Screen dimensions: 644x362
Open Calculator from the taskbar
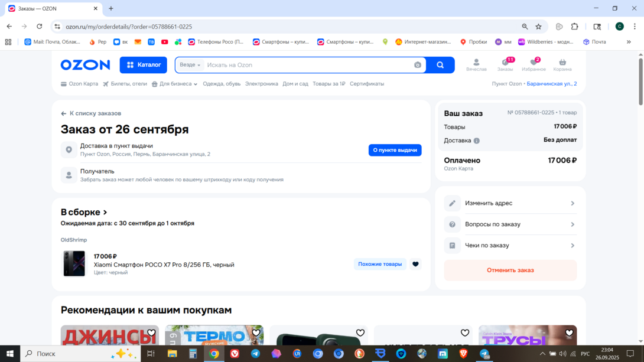pyautogui.click(x=193, y=353)
